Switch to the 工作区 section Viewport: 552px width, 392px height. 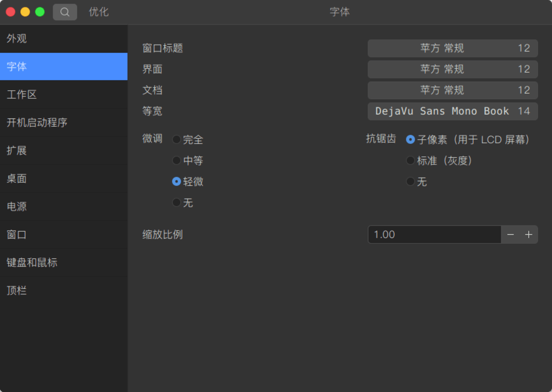pos(64,94)
